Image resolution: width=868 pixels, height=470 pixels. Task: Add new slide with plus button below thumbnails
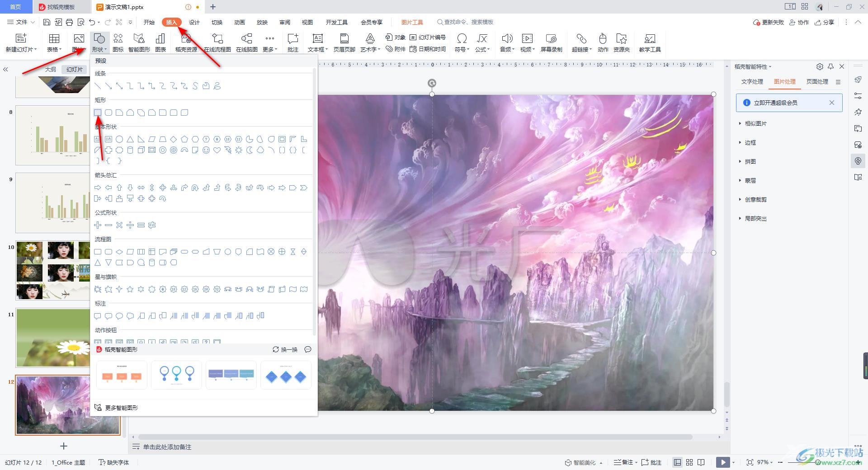point(64,446)
